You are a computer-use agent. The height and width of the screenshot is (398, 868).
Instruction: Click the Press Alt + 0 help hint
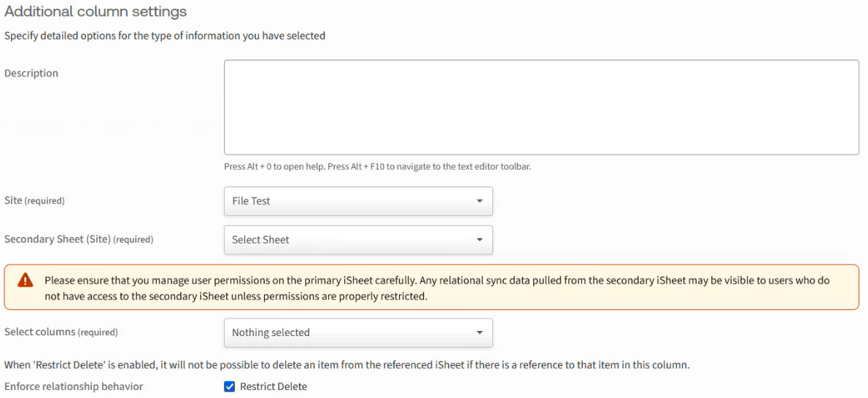[x=377, y=166]
